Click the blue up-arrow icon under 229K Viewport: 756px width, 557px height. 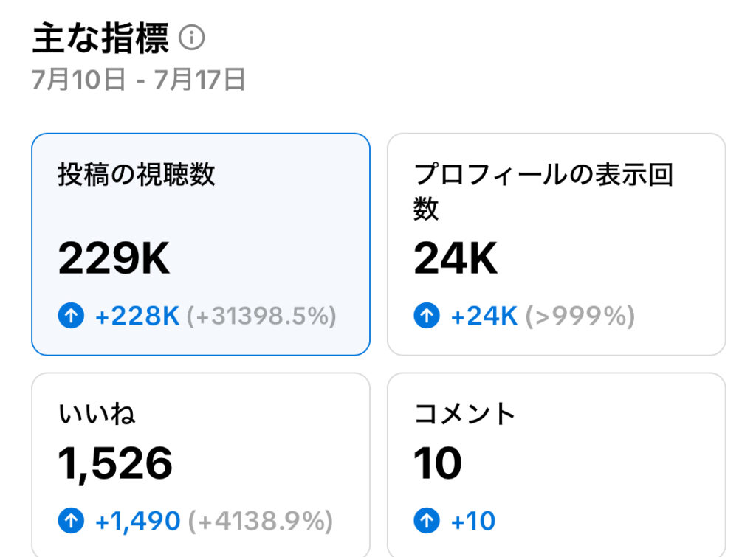72,316
